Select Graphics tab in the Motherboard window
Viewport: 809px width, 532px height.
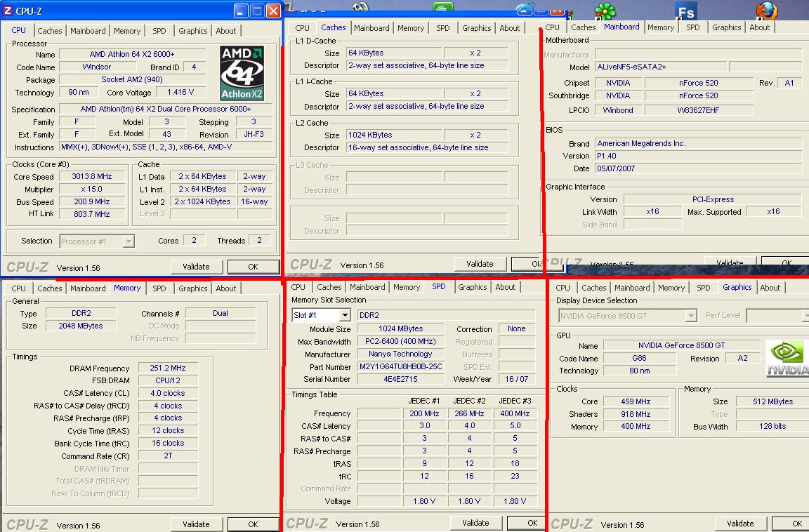tap(726, 27)
